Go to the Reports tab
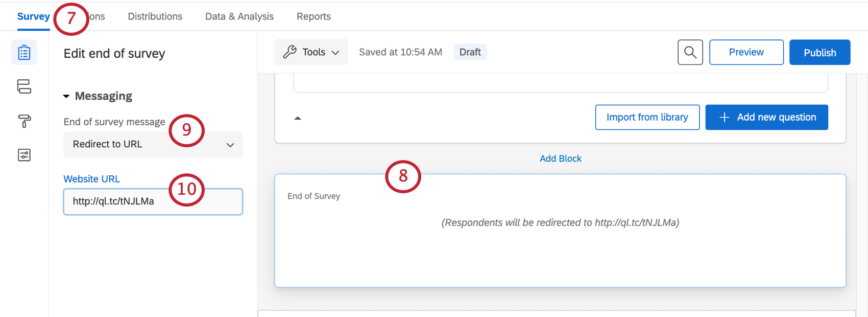 pyautogui.click(x=314, y=16)
